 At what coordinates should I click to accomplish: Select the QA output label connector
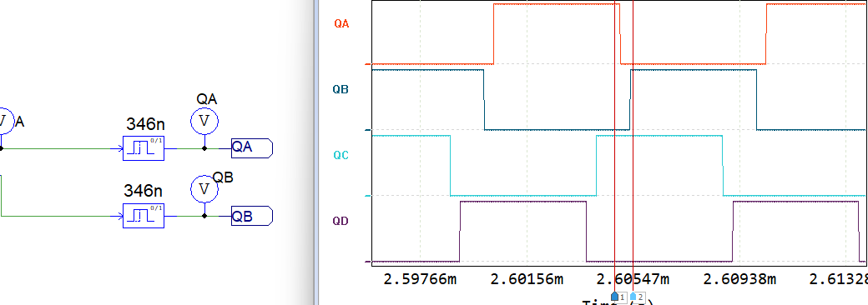pos(252,147)
